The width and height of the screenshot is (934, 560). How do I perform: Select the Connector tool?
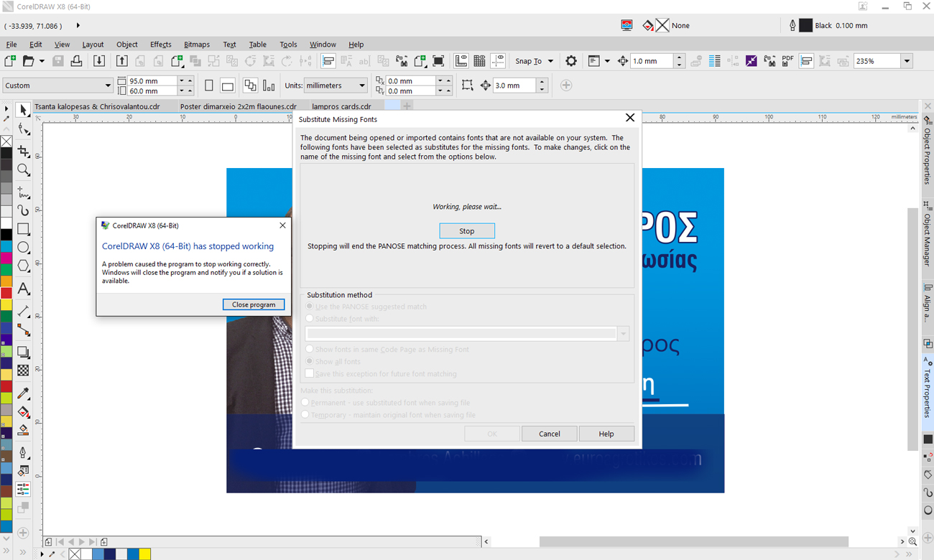[x=23, y=330]
